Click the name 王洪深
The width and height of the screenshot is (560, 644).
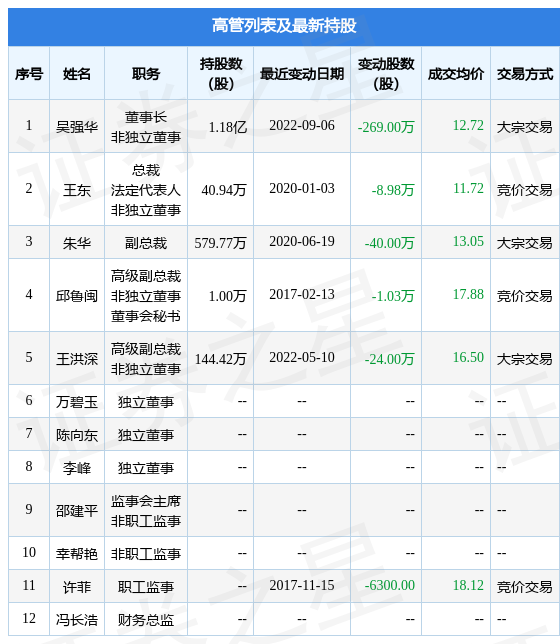pyautogui.click(x=77, y=359)
